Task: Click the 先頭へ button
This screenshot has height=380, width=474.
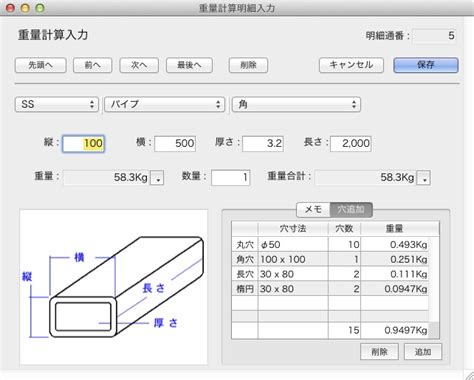Action: coord(40,65)
